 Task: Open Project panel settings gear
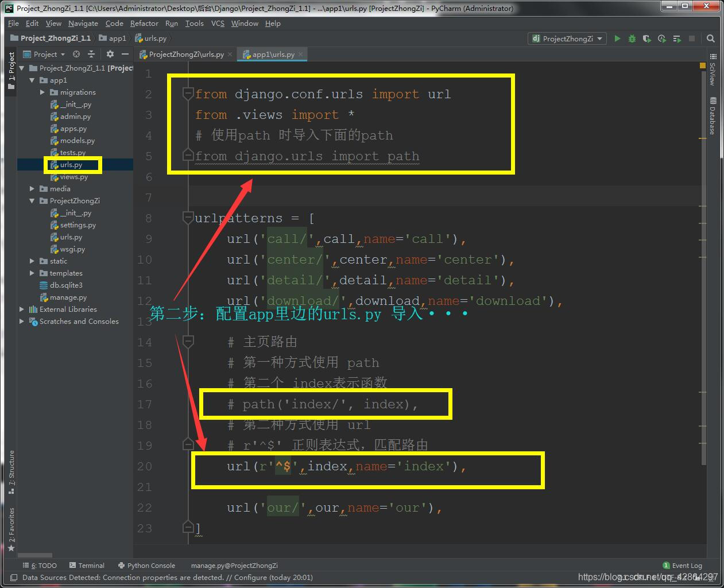(110, 54)
